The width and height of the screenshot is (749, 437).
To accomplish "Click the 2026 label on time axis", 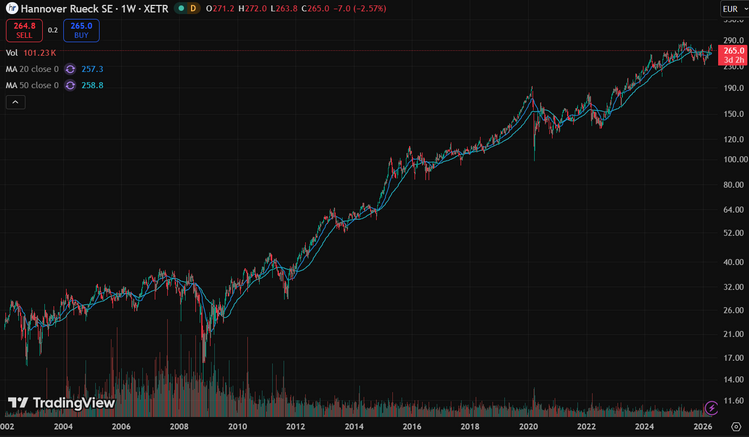I will (x=703, y=426).
